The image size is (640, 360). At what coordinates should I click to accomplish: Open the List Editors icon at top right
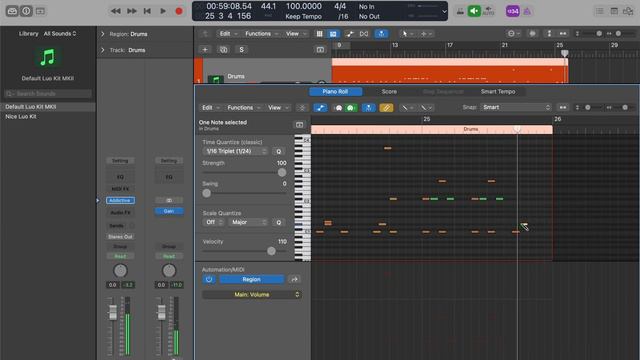(599, 11)
